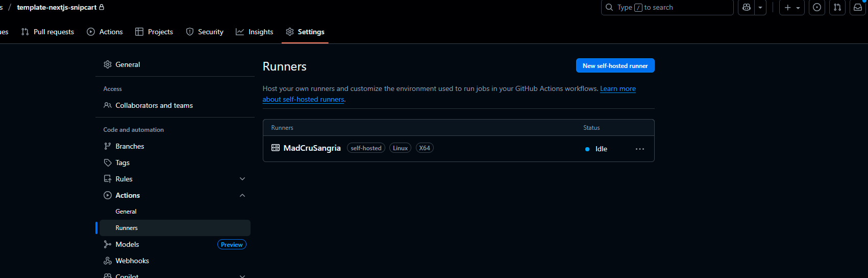Click the X64 label

pyautogui.click(x=425, y=148)
